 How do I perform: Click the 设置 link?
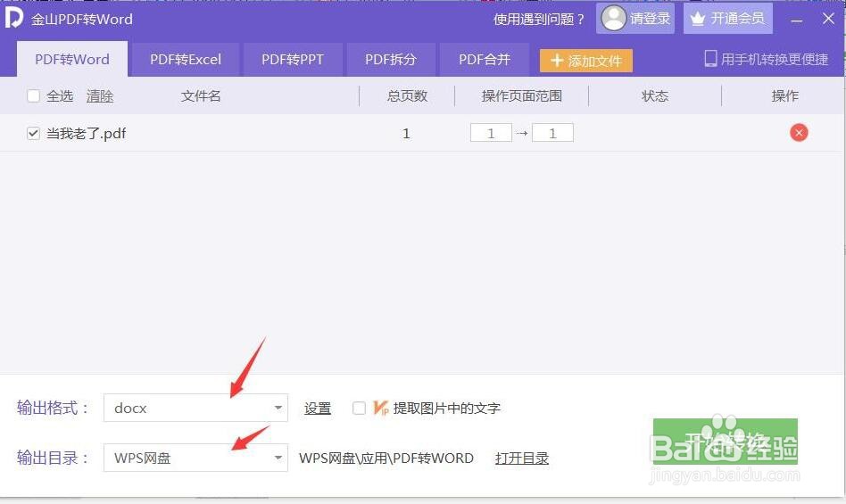[x=318, y=408]
